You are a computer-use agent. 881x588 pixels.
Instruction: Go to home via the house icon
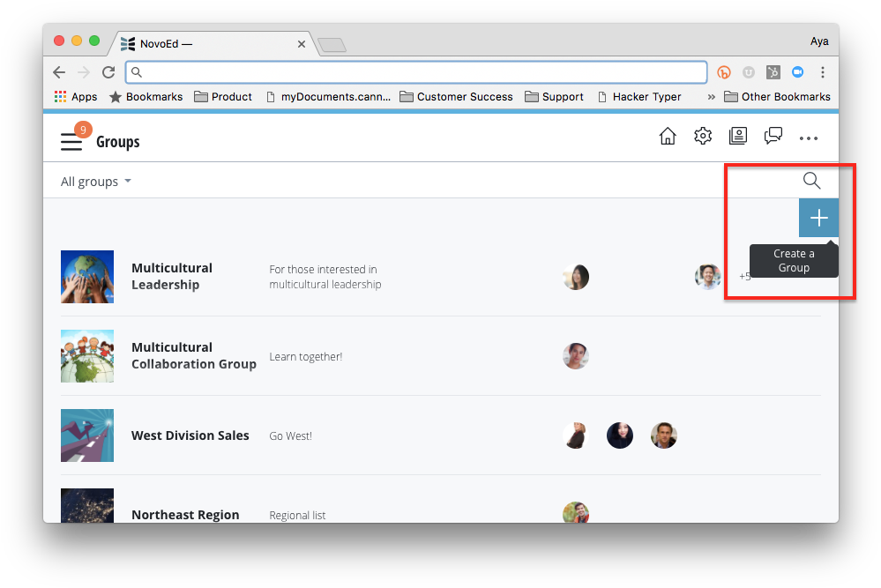pos(668,136)
